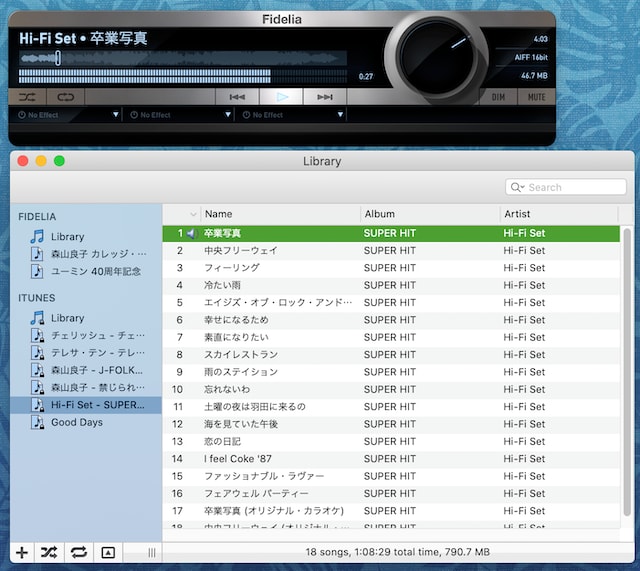This screenshot has width=640, height=571.
Task: Click the volume knob
Action: pyautogui.click(x=437, y=57)
